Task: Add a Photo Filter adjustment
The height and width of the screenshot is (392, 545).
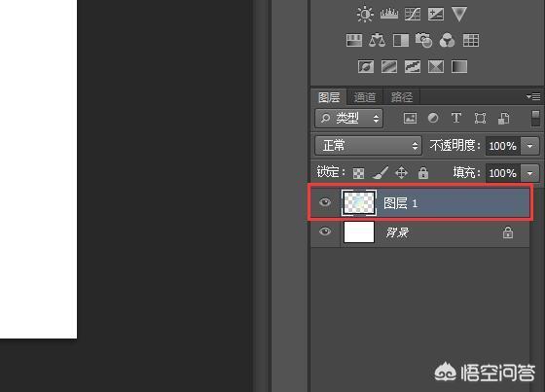Action: click(x=423, y=40)
